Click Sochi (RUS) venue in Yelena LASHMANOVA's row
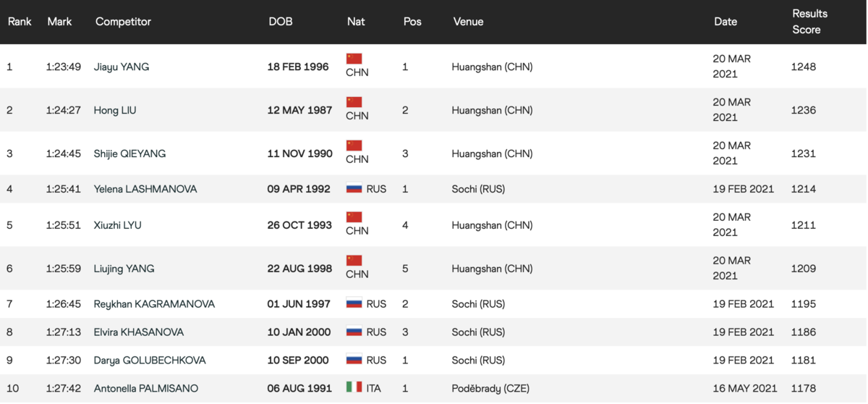868x404 pixels. click(478, 189)
